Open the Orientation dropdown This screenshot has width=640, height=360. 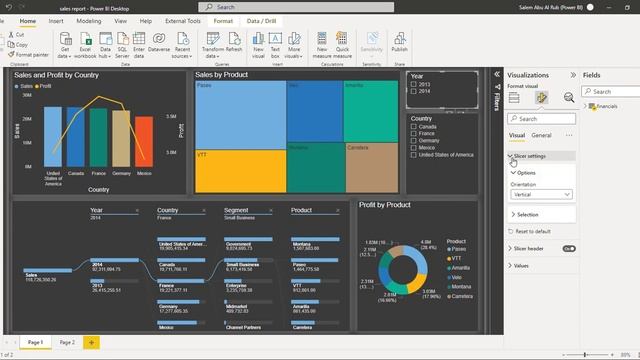coord(541,195)
